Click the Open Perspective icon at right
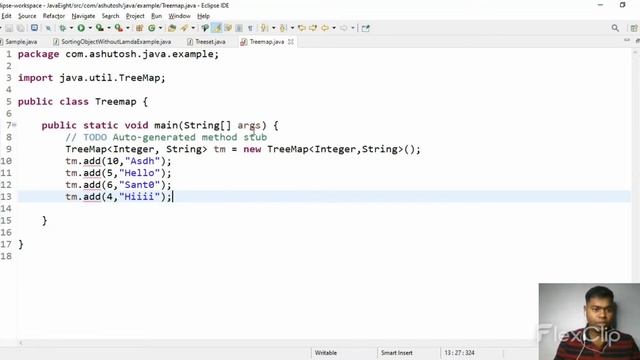 coord(634,28)
